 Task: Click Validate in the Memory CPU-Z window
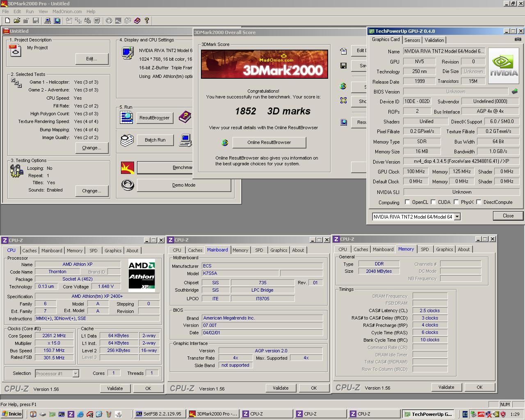446,387
